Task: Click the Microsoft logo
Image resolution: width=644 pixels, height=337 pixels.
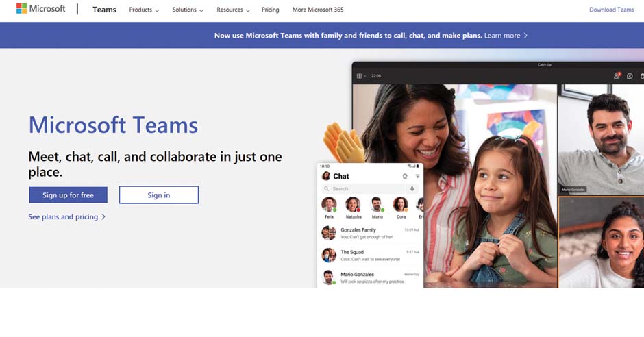Action: point(40,9)
